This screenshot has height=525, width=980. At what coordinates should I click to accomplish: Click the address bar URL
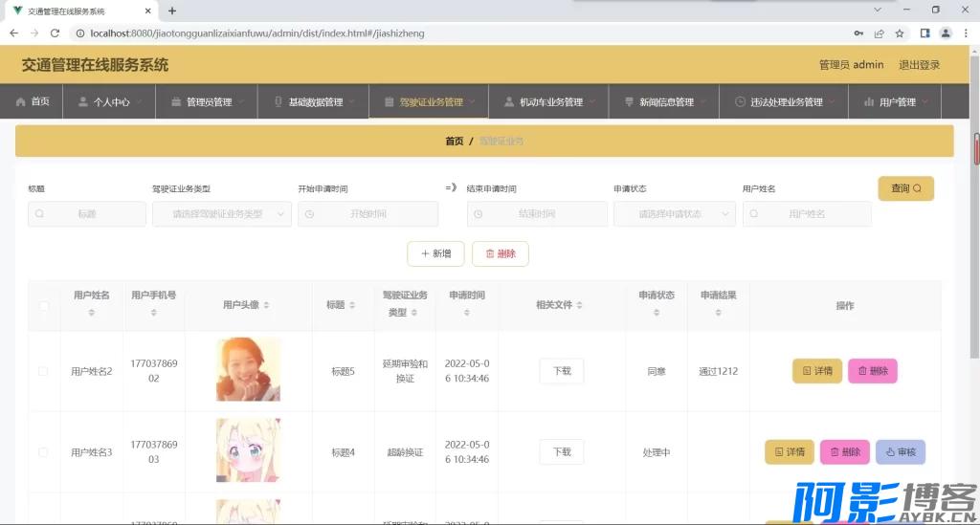point(256,33)
